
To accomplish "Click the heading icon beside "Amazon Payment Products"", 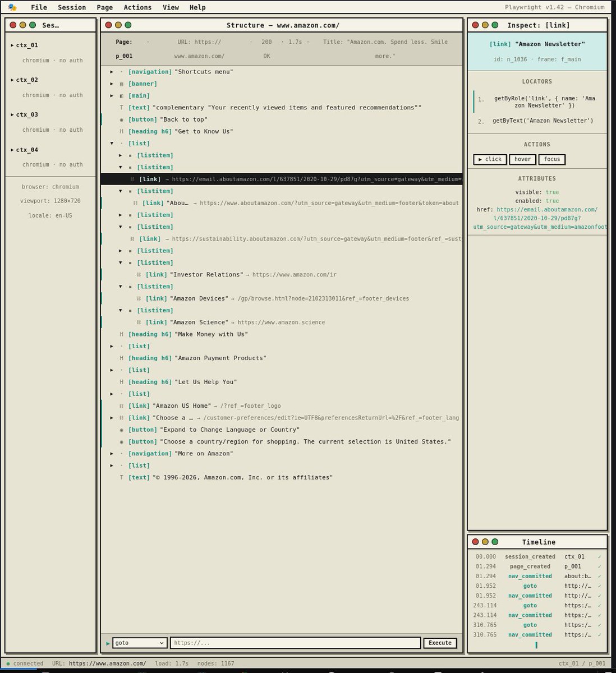I will (121, 358).
